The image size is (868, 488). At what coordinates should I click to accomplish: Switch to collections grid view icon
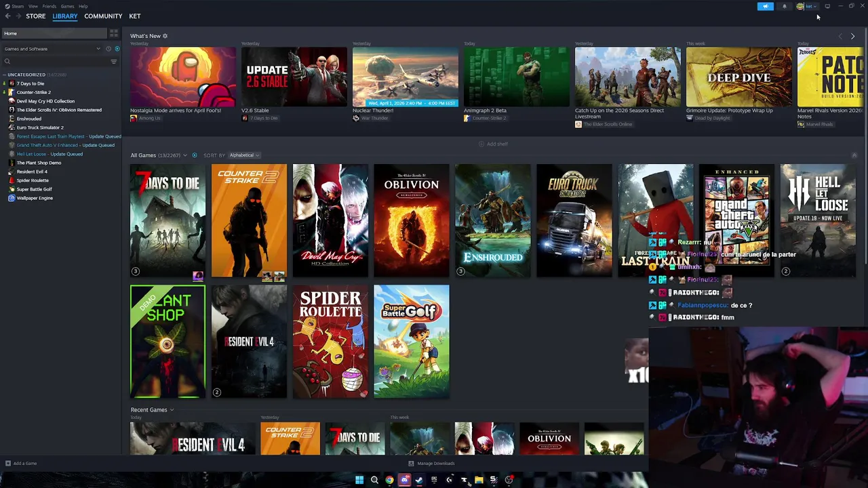(114, 33)
